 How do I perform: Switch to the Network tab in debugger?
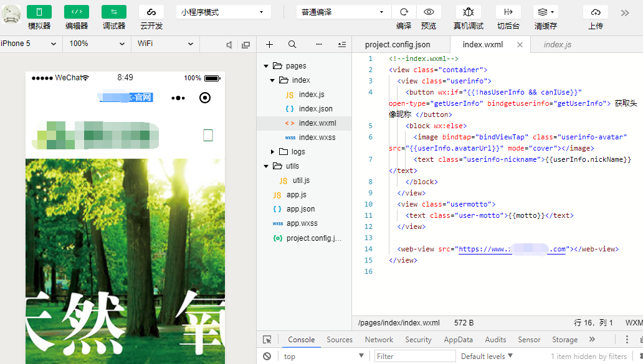pyautogui.click(x=379, y=340)
